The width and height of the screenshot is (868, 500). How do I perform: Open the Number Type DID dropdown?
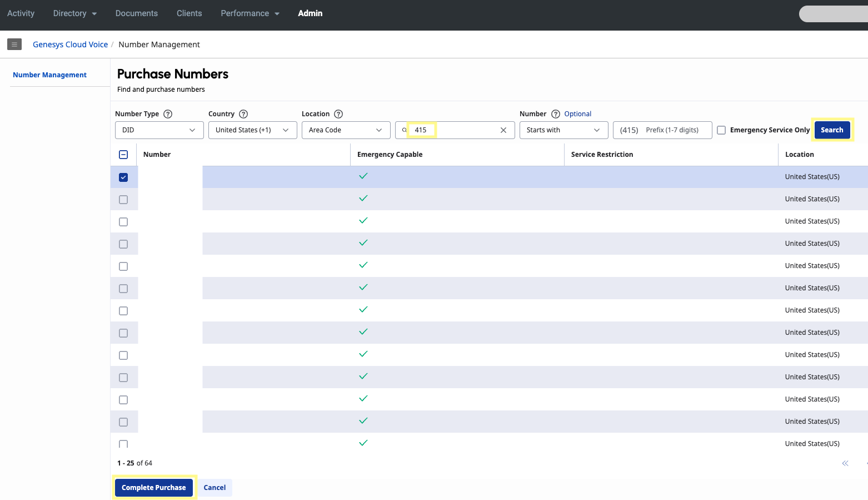click(x=159, y=130)
